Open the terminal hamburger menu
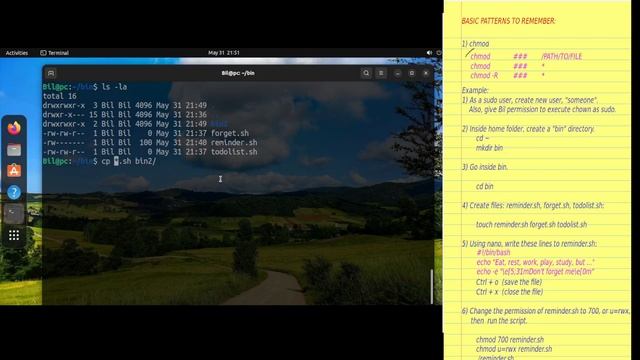Screen dimensions: 640x360 coord(381,73)
